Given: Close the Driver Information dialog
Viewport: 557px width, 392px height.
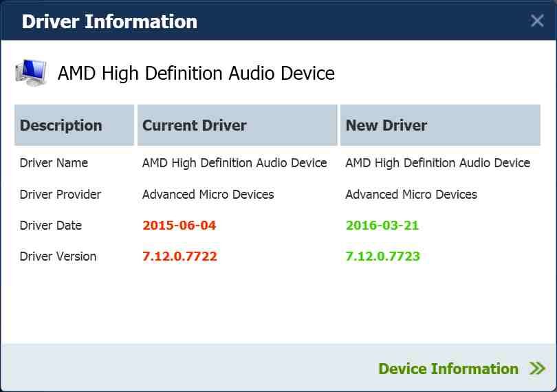Looking at the screenshot, I should 537,21.
